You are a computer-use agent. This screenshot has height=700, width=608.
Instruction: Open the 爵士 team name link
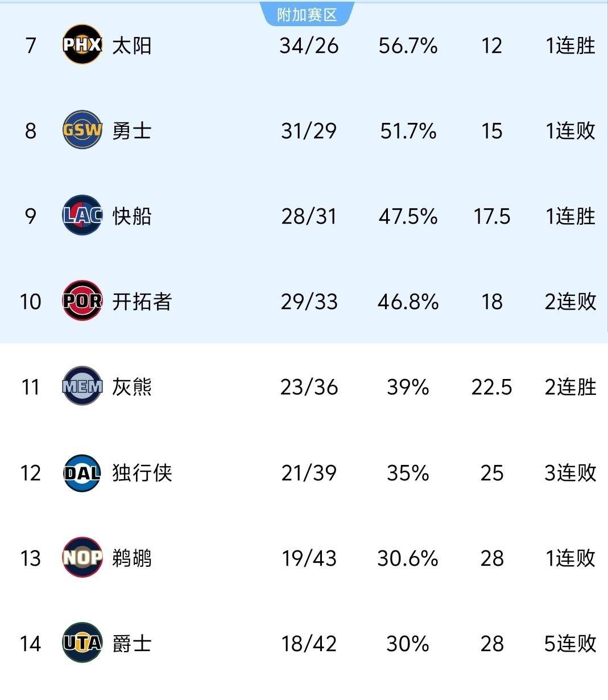[x=132, y=644]
